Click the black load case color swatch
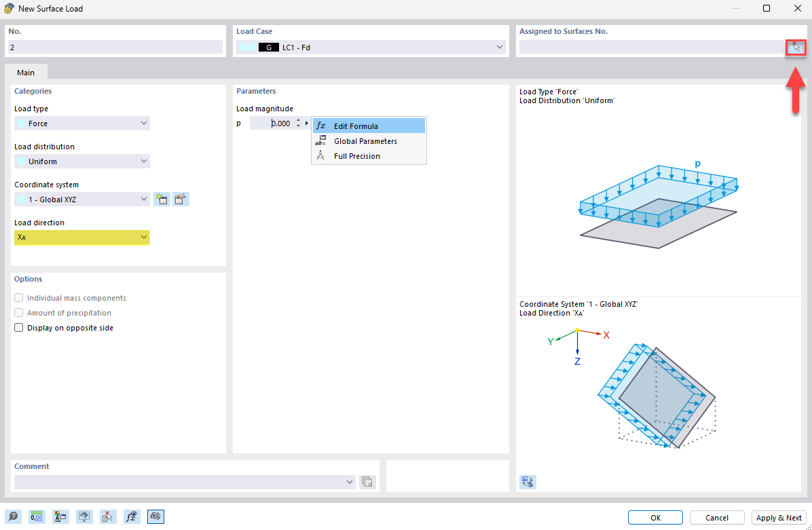The image size is (812, 530). click(269, 47)
